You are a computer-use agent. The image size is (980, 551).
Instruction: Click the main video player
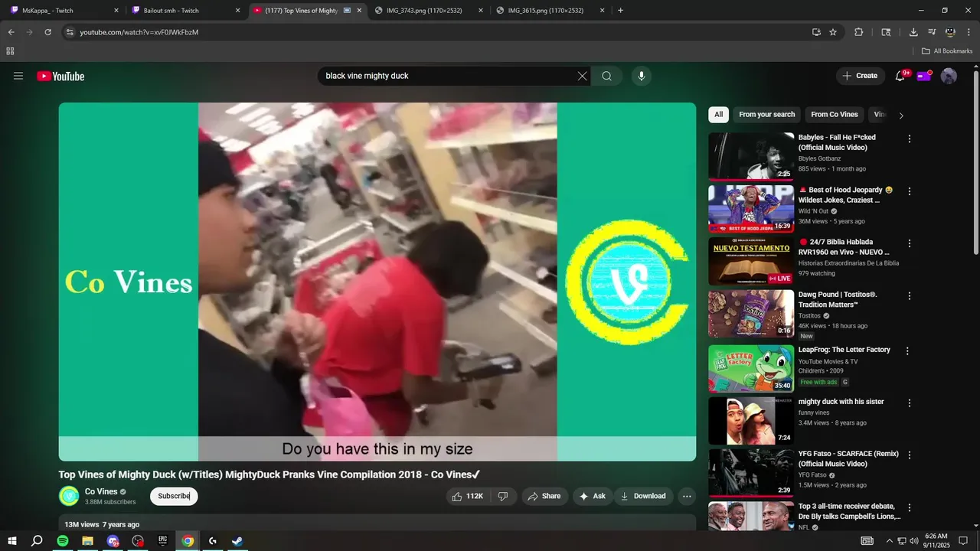[x=377, y=282]
